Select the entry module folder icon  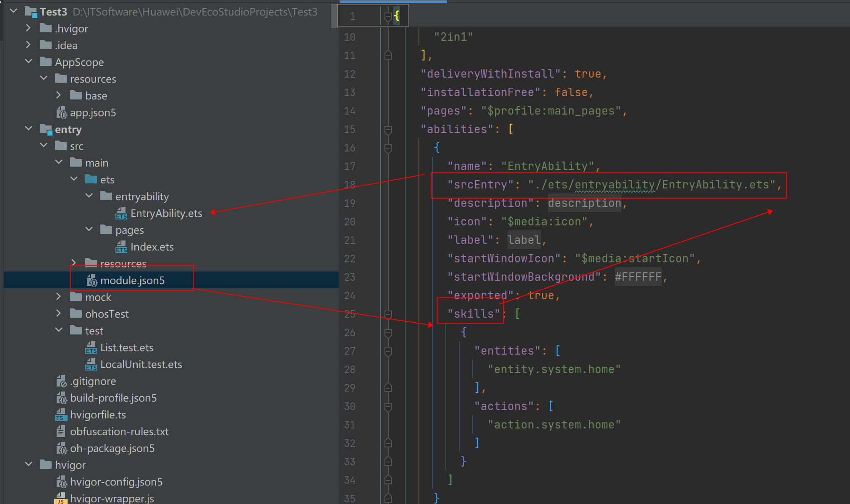coord(46,129)
